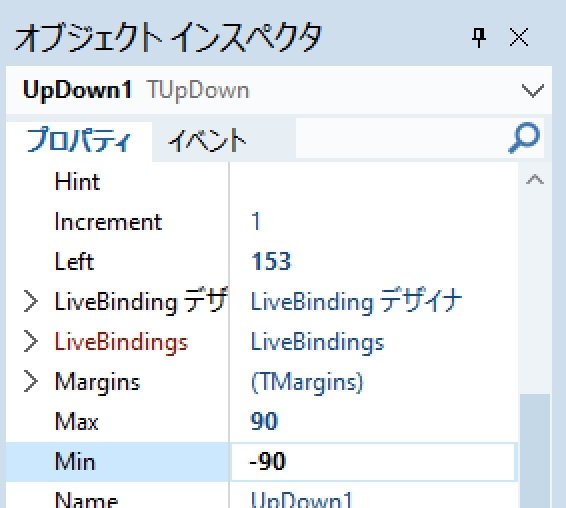
Task: Click the Max value 90
Action: click(x=264, y=421)
